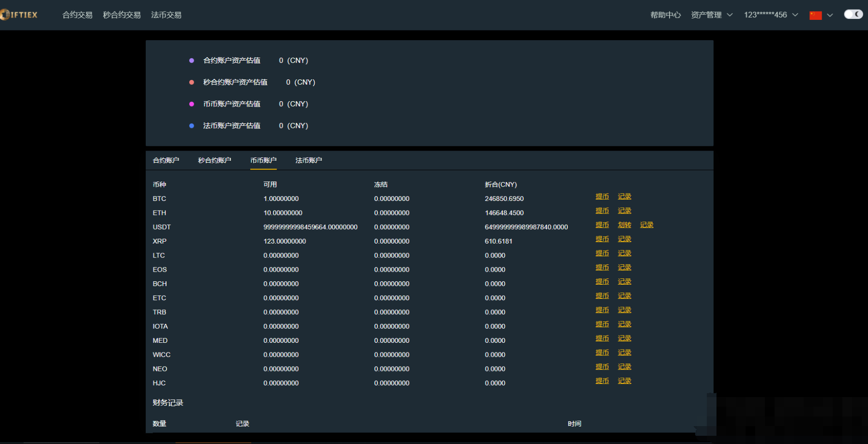The width and height of the screenshot is (868, 444).
Task: Toggle the dark/light theme switch
Action: pos(853,15)
